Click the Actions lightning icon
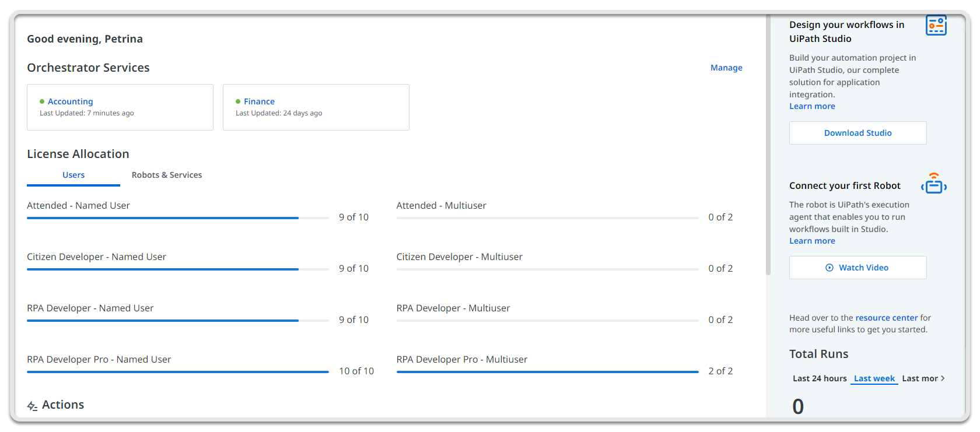This screenshot has height=432, width=980. coord(32,406)
